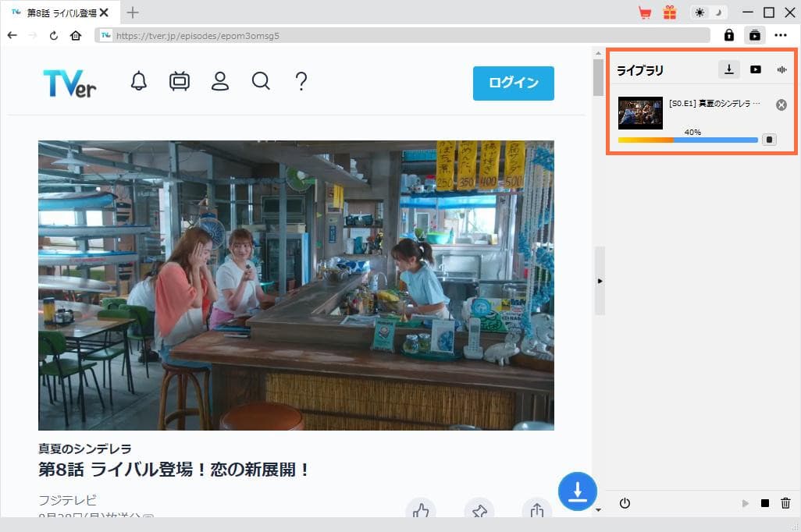Image resolution: width=801 pixels, height=532 pixels.
Task: Toggle the library panel button in toolbar
Action: pyautogui.click(x=755, y=35)
